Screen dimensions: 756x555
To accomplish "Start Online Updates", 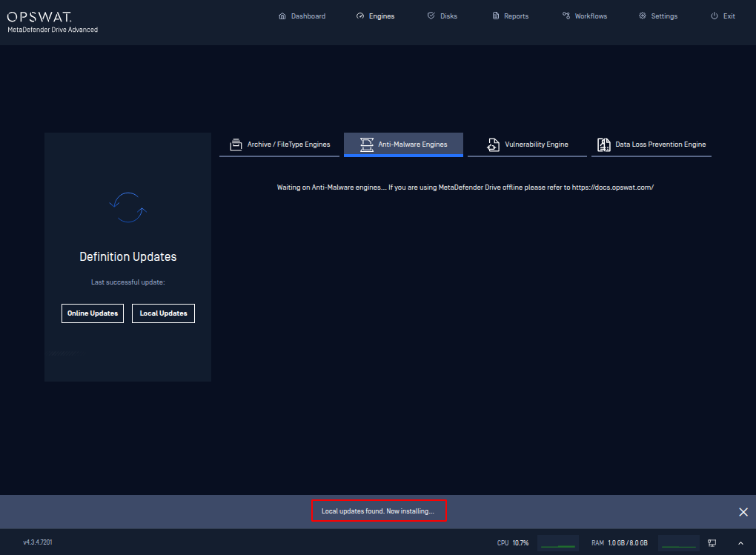I will pos(93,313).
